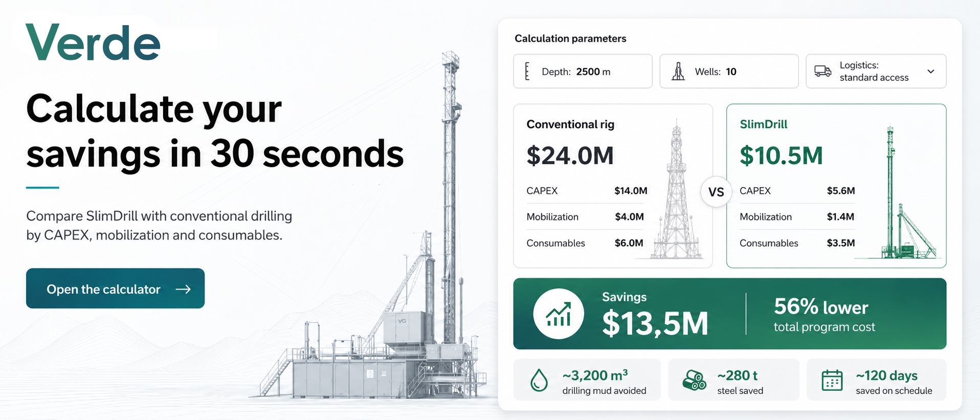Click SlimDrill Consumables value $3.5M

tap(841, 243)
